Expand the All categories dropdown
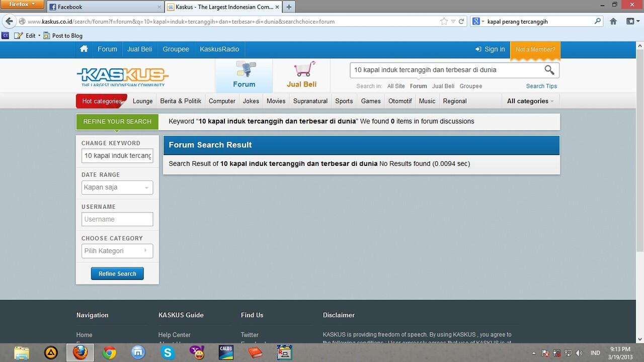This screenshot has height=362, width=644. point(530,101)
